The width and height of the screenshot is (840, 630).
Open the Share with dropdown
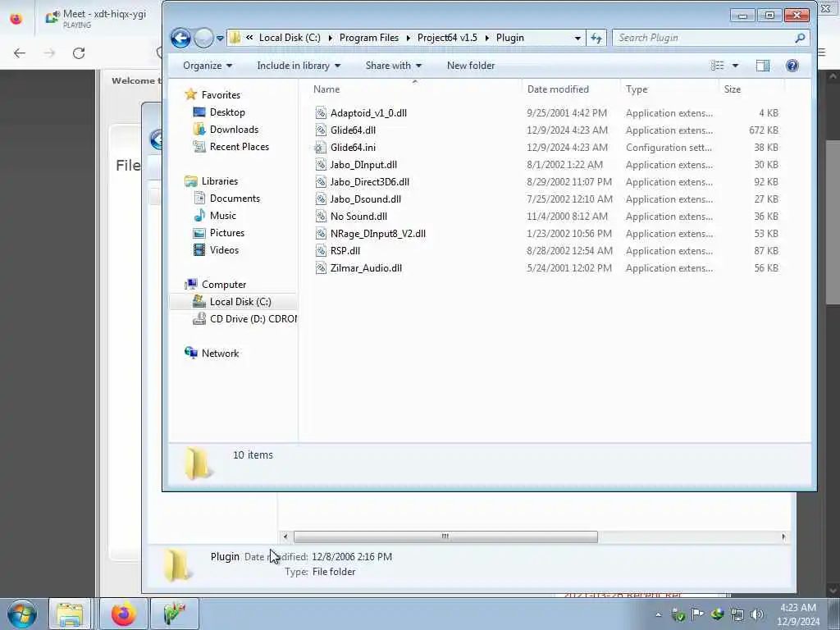tap(393, 66)
